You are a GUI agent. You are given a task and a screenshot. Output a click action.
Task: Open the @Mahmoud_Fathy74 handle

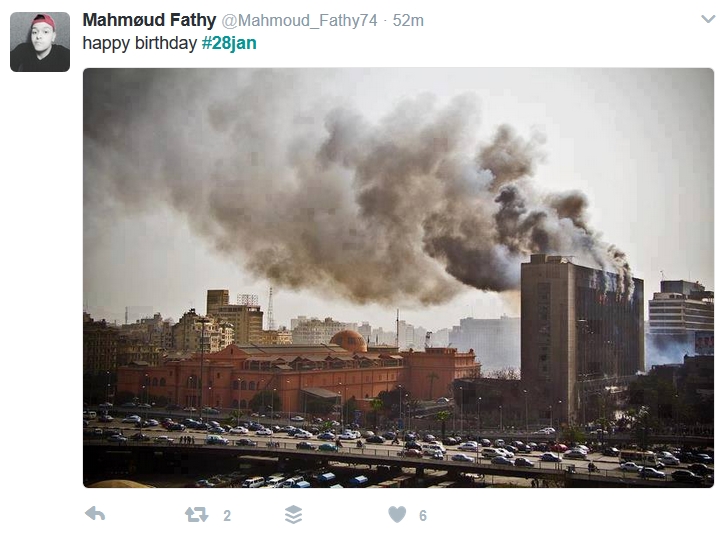299,21
